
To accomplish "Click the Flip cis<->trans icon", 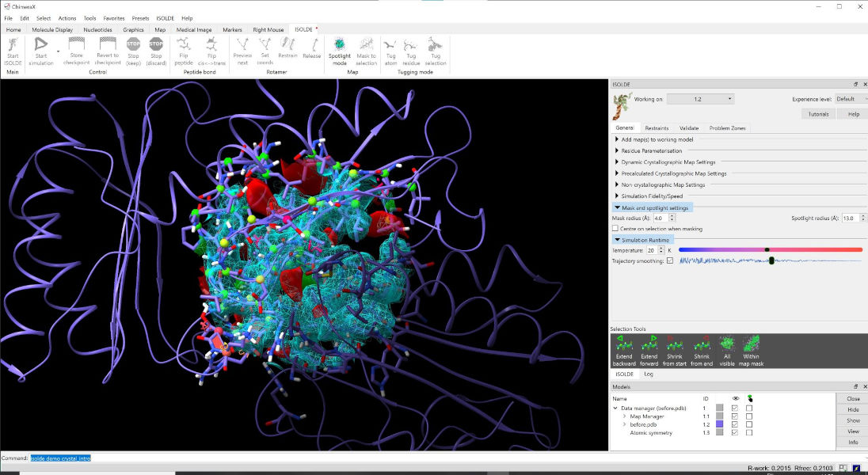I will [211, 44].
